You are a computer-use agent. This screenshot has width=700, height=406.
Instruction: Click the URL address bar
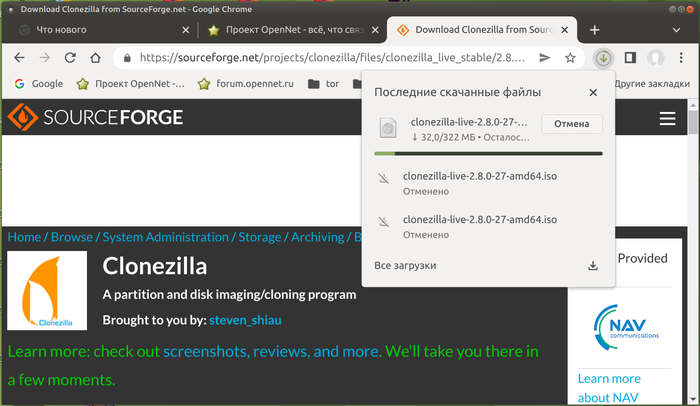click(x=332, y=58)
